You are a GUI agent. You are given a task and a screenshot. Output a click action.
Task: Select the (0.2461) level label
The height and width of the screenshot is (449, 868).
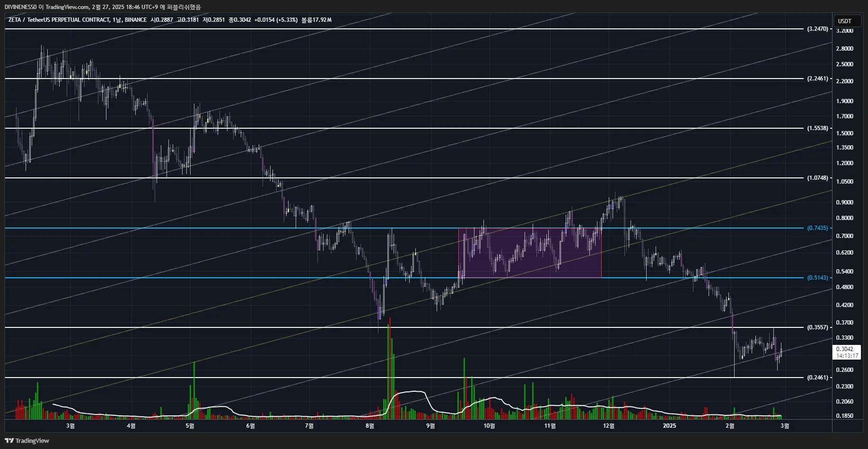(x=818, y=378)
